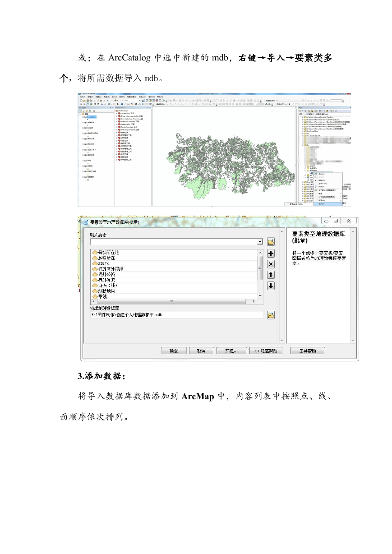
Task: Toggle the 晕线 layer checkbox in the contents list
Action: tap(85, 161)
